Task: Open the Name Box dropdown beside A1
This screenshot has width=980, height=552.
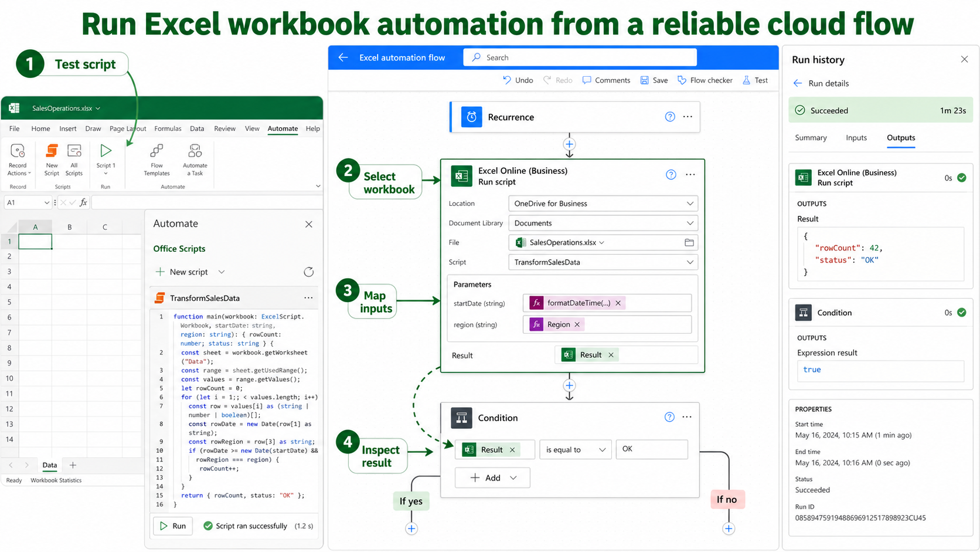Action: (x=46, y=202)
